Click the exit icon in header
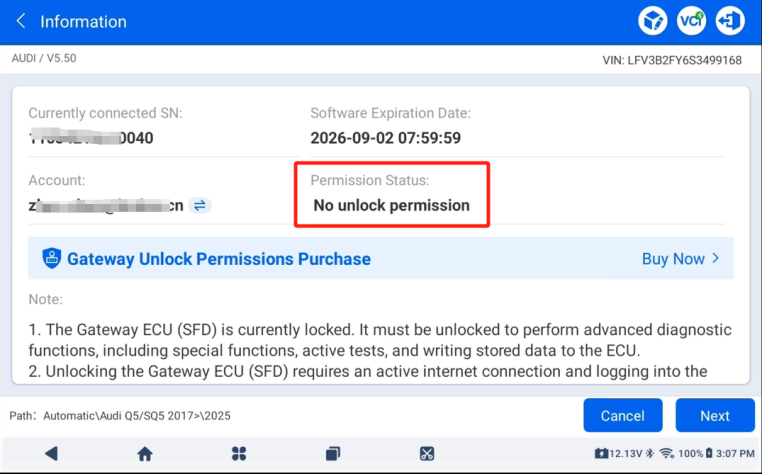 (730, 21)
